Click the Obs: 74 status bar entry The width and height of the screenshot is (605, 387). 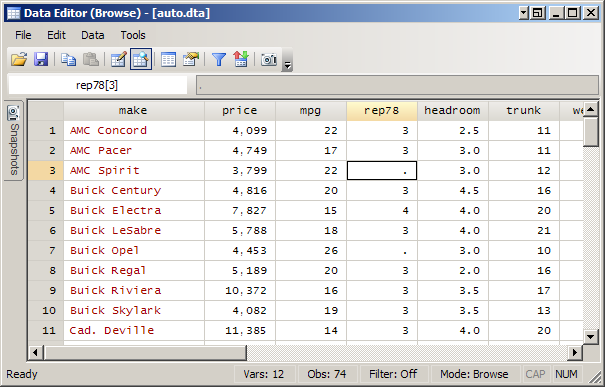(x=327, y=374)
